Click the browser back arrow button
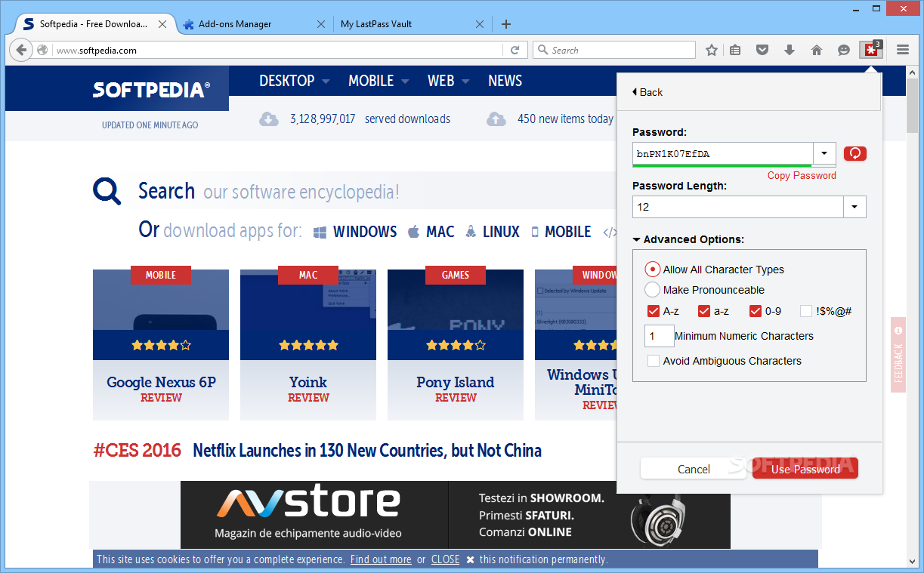 pos(21,51)
